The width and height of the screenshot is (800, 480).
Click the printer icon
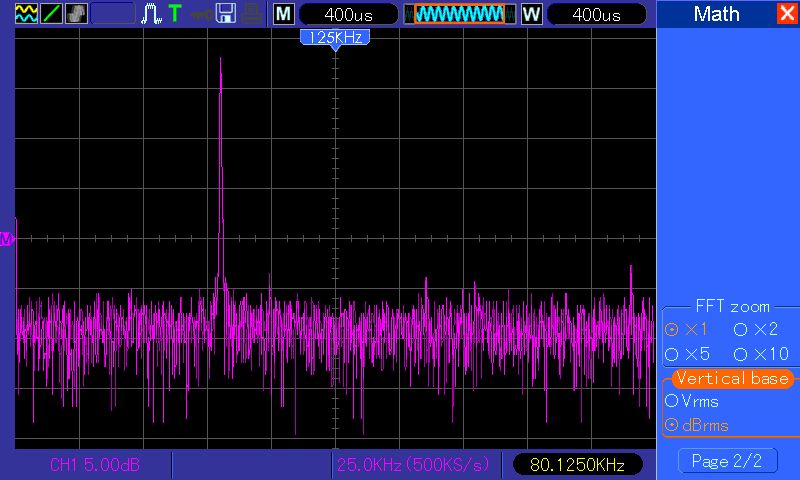252,14
